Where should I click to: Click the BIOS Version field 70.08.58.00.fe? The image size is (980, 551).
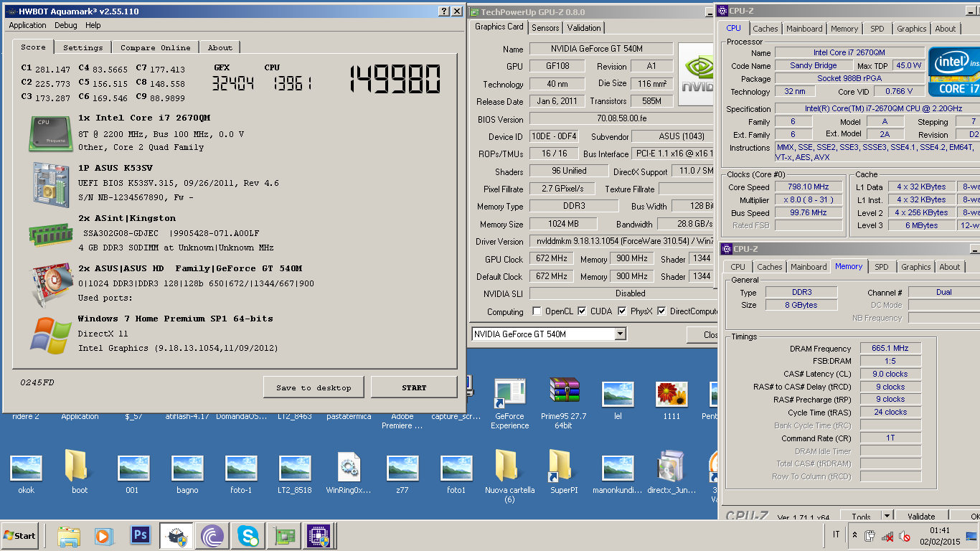click(623, 119)
